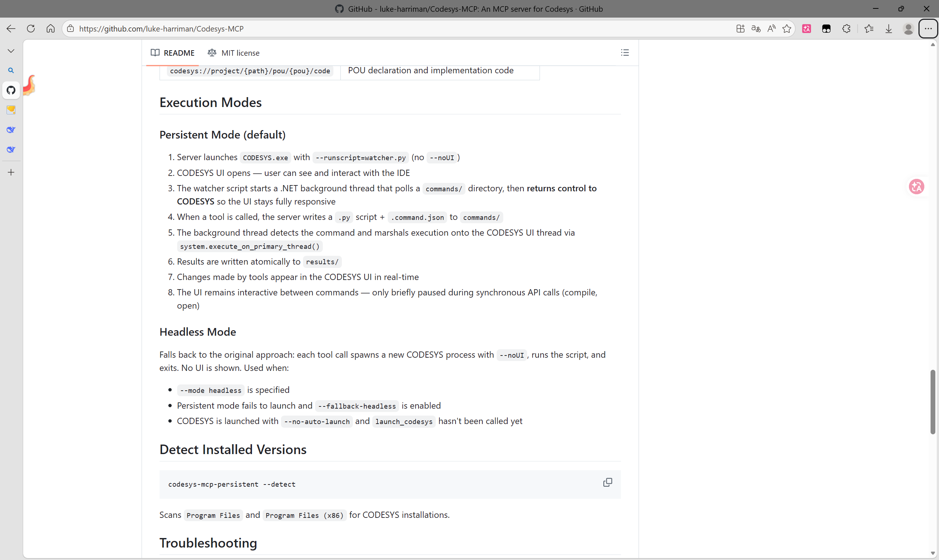This screenshot has width=939, height=560.
Task: Minimize the browser window
Action: (876, 9)
